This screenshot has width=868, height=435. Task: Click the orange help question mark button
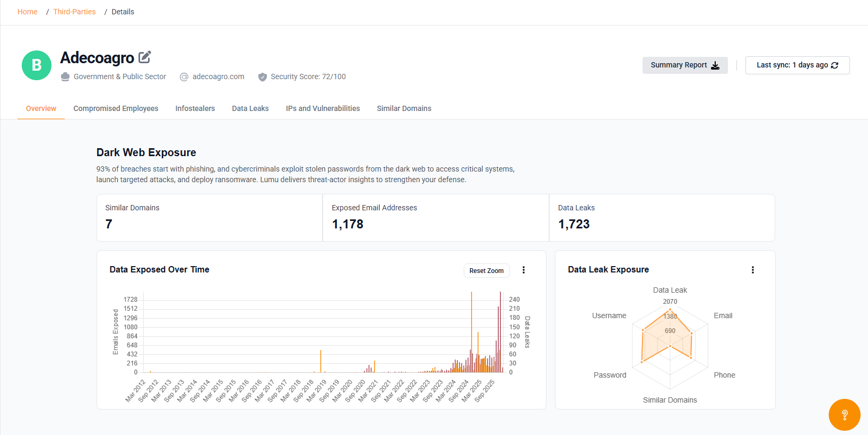[x=844, y=415]
